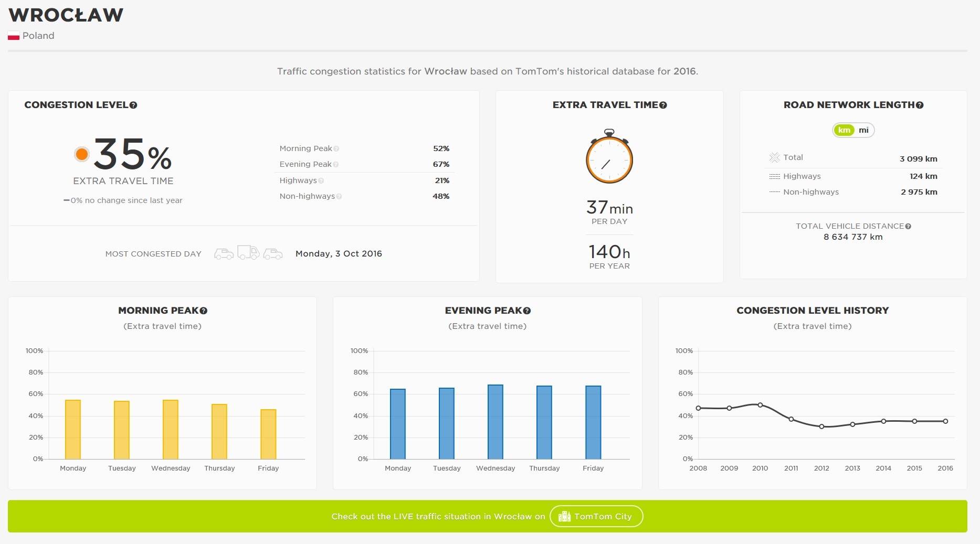The height and width of the screenshot is (544, 980).
Task: Click the Thursday evening peak bar
Action: tap(544, 422)
